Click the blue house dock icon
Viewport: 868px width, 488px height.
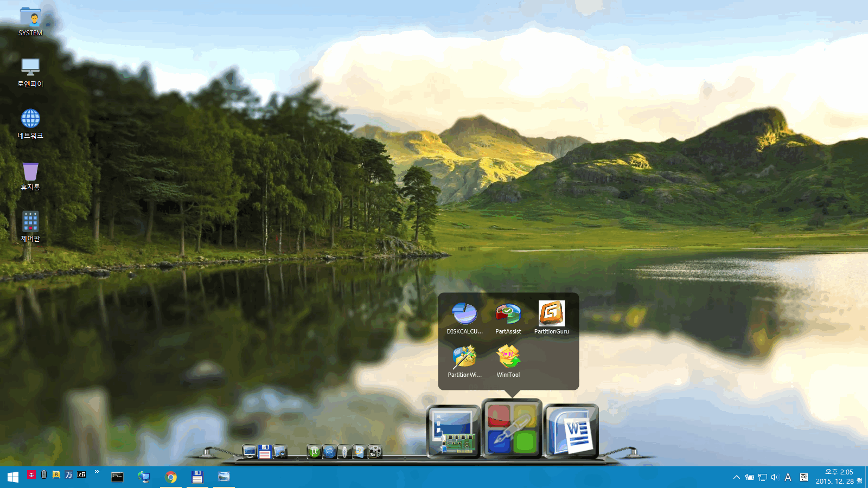pyautogui.click(x=329, y=451)
